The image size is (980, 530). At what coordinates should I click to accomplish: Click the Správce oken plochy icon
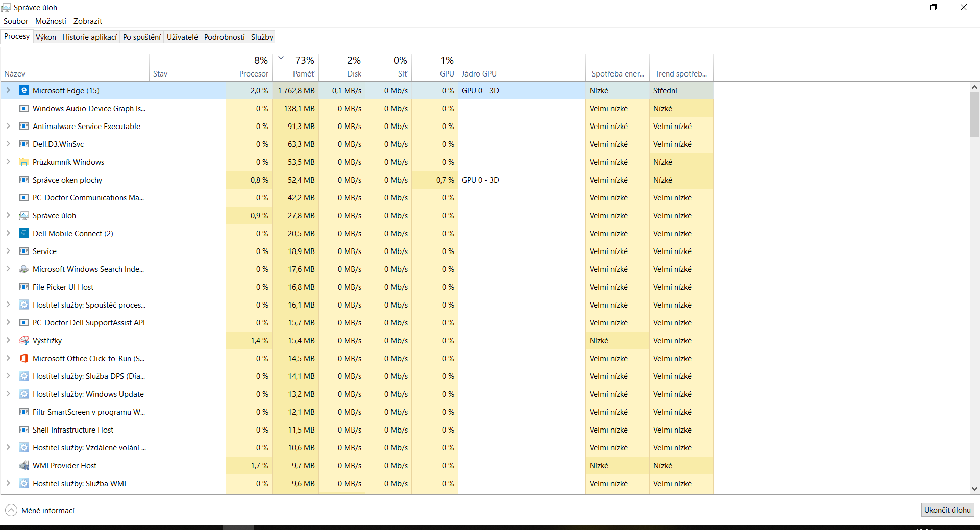[x=23, y=180]
